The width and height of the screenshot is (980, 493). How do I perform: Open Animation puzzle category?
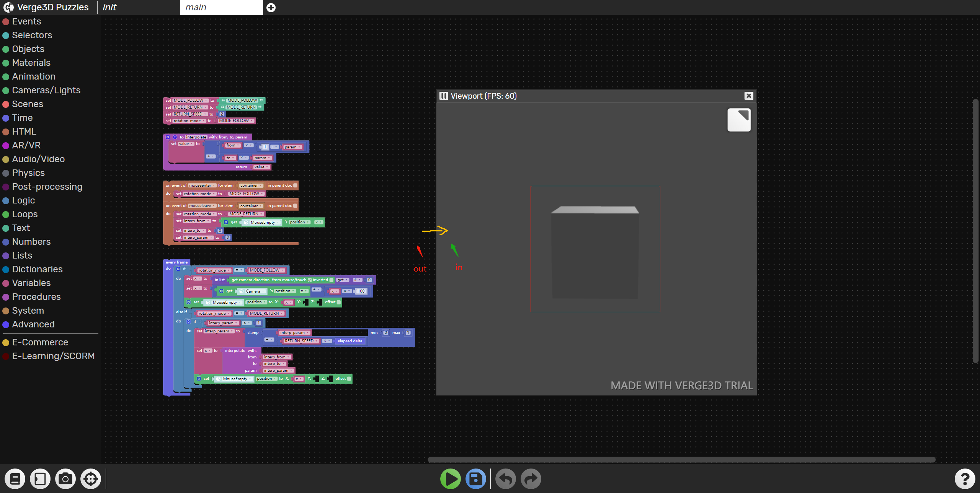(x=34, y=76)
